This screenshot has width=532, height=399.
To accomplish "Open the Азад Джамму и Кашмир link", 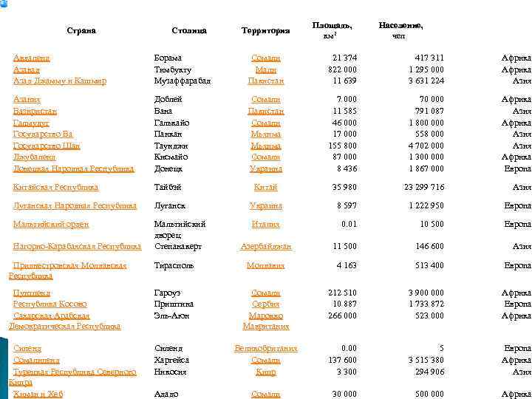I will (x=60, y=81).
